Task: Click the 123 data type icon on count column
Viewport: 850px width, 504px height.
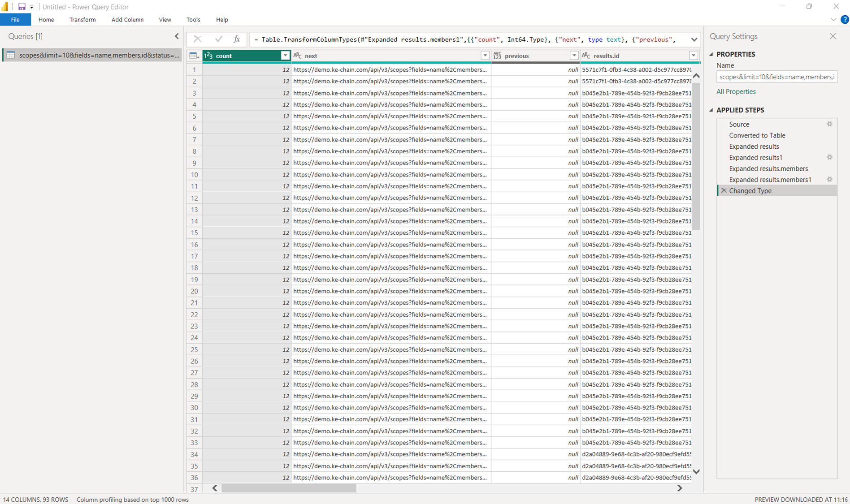Action: click(208, 55)
